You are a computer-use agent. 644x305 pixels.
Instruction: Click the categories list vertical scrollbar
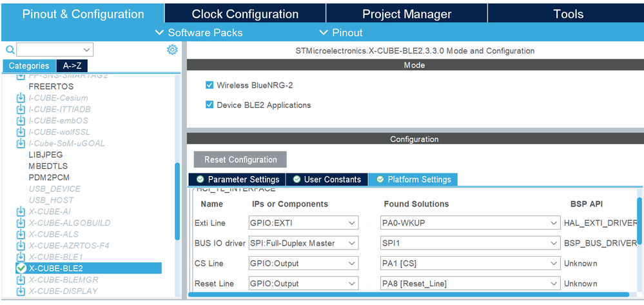click(x=177, y=201)
